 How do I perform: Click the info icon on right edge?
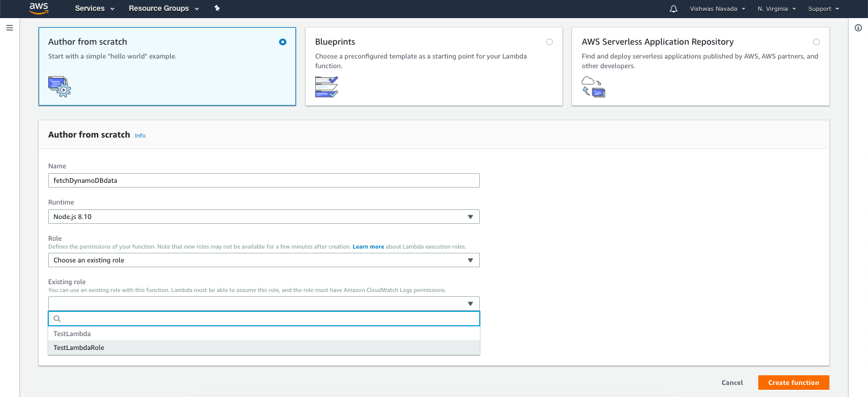858,28
